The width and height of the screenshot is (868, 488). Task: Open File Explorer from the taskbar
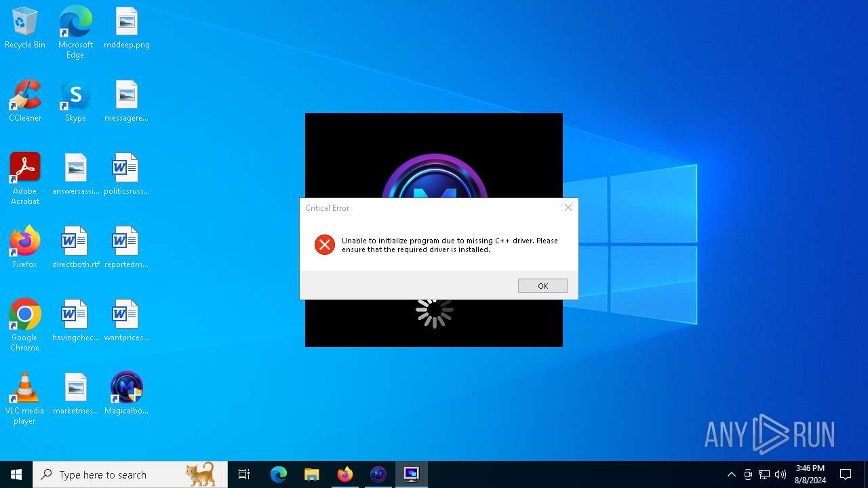coord(312,474)
